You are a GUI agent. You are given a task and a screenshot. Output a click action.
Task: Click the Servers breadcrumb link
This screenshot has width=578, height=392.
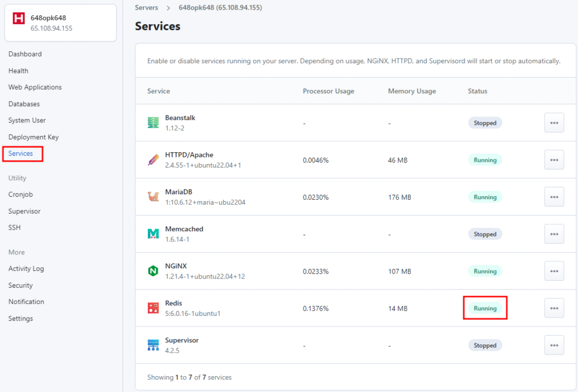click(x=146, y=8)
